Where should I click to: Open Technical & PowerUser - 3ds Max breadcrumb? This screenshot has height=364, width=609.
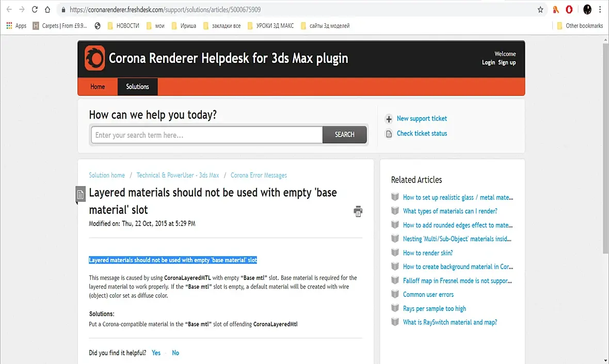tap(178, 175)
